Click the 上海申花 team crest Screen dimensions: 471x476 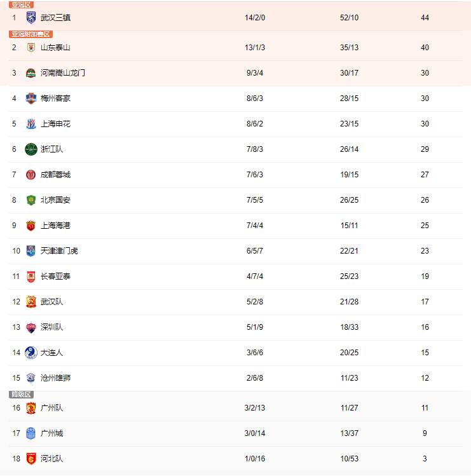(31, 124)
